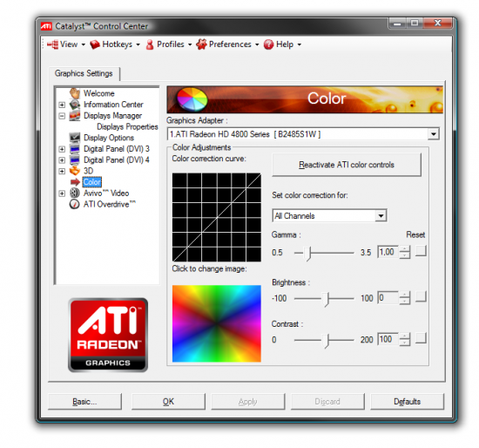This screenshot has height=448, width=479.
Task: Expand the 3D tree node
Action: click(62, 171)
